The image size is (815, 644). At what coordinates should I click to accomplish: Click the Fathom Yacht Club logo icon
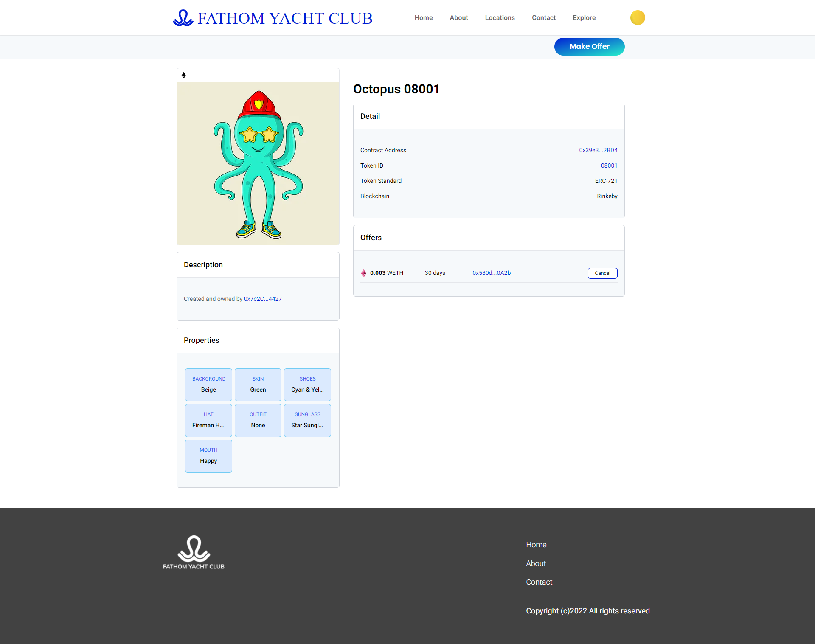[x=183, y=17]
